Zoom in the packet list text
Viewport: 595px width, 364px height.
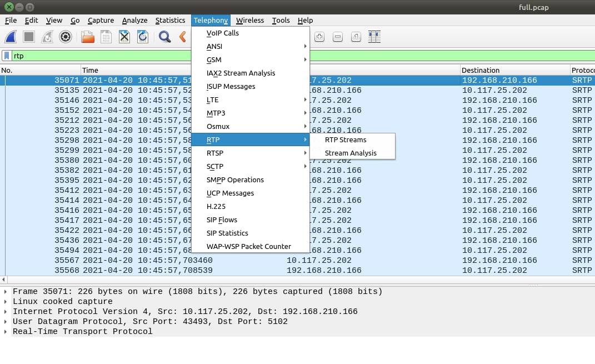(319, 37)
